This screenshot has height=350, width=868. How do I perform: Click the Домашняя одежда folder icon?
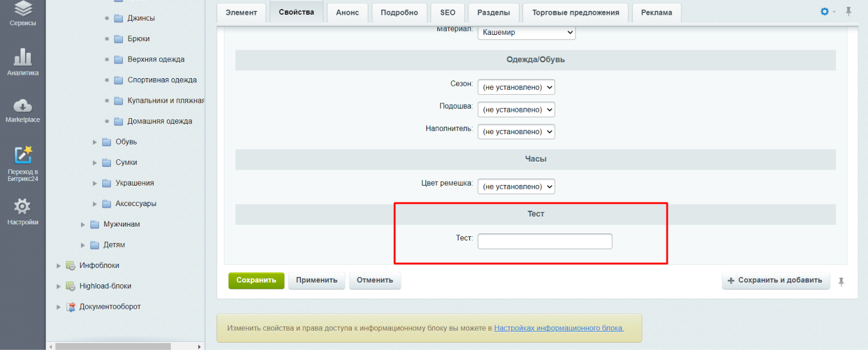point(119,121)
